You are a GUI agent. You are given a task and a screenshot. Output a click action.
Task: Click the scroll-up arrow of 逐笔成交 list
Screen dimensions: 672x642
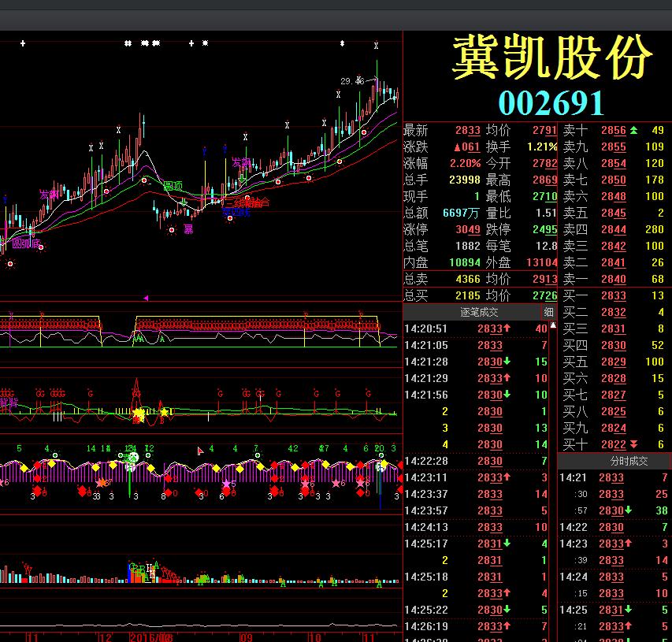point(553,325)
